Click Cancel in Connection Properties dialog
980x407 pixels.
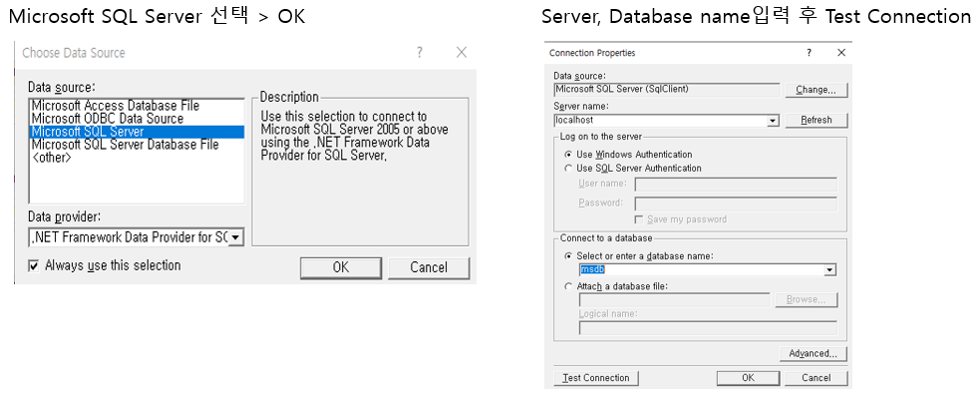816,378
